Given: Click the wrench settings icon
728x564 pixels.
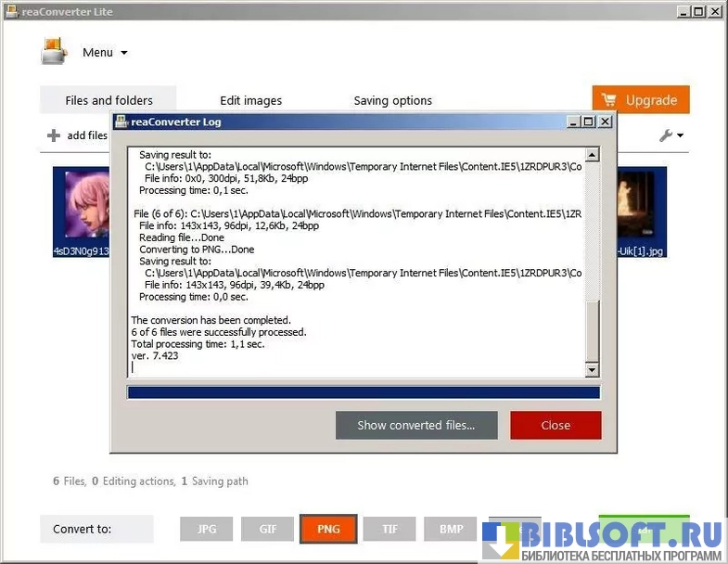Looking at the screenshot, I should (666, 135).
